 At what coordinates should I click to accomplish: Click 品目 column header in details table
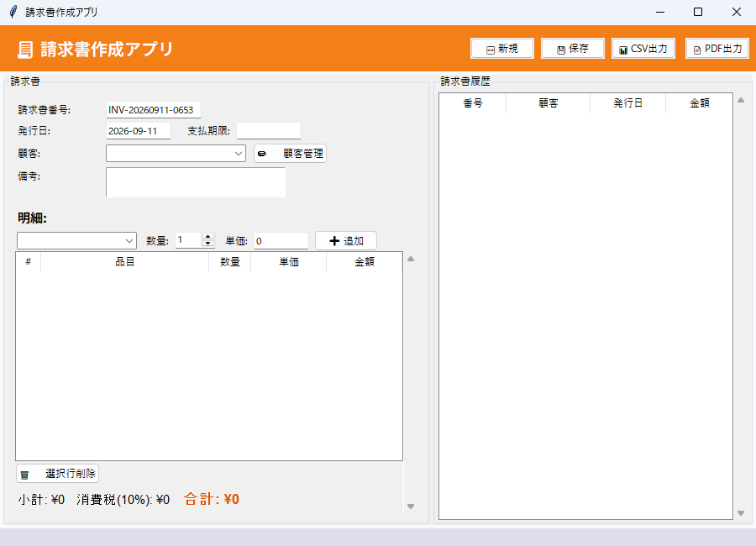124,262
